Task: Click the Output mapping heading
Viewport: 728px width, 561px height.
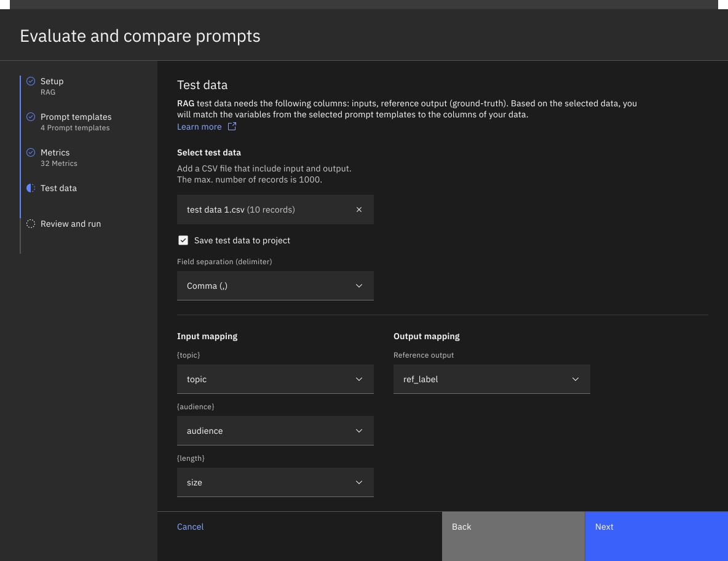Action: tap(427, 336)
